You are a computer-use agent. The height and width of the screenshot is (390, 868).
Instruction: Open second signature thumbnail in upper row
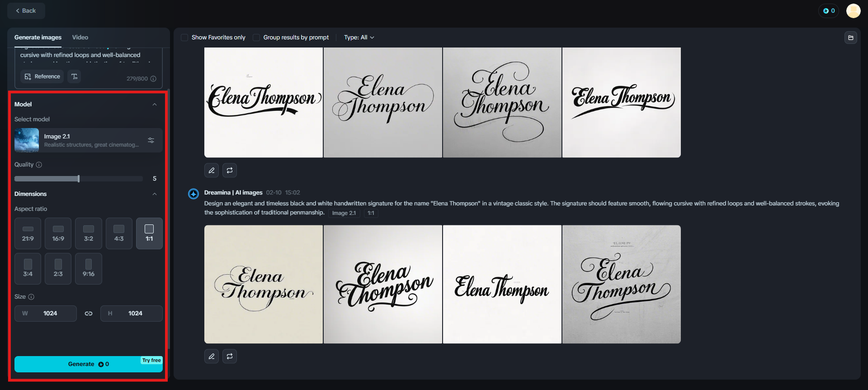[383, 103]
